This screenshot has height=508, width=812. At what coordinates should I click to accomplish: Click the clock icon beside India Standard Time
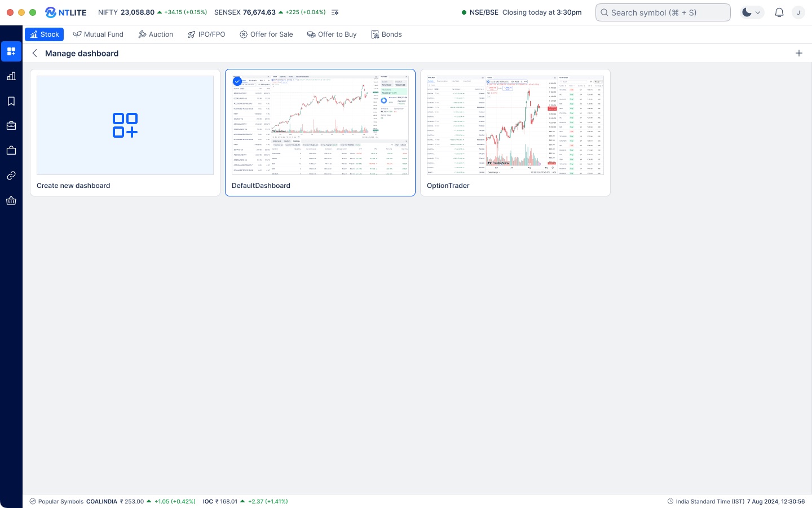pos(670,501)
